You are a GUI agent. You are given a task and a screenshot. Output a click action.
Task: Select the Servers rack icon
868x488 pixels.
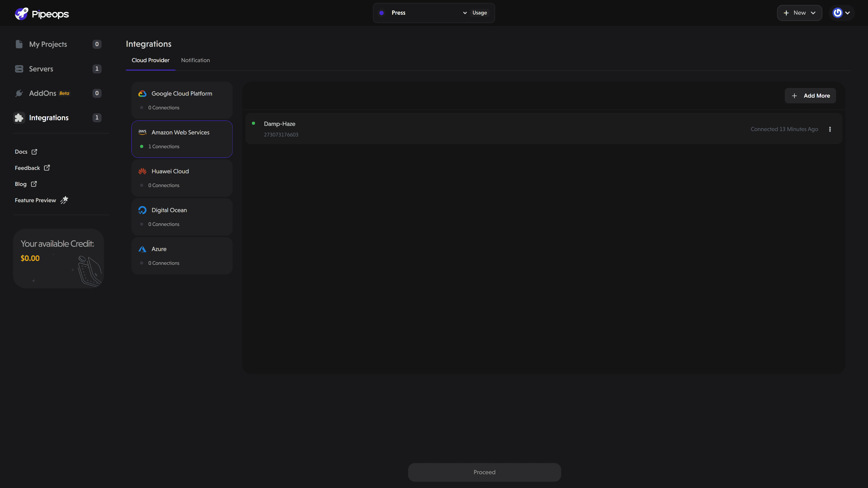[x=19, y=69]
